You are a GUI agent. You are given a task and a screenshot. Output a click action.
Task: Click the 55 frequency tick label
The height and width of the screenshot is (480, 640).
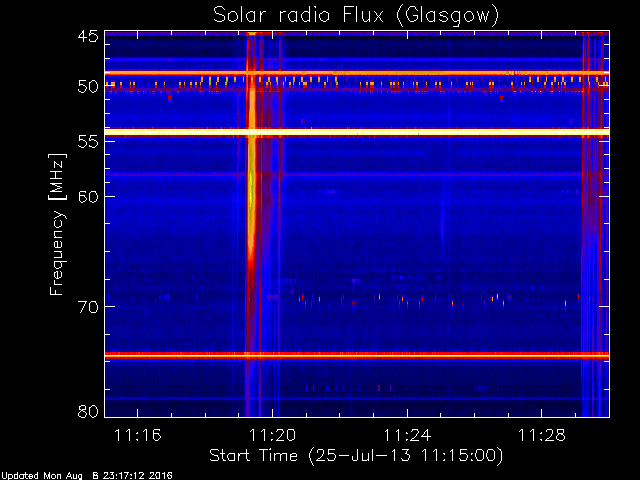[88, 142]
